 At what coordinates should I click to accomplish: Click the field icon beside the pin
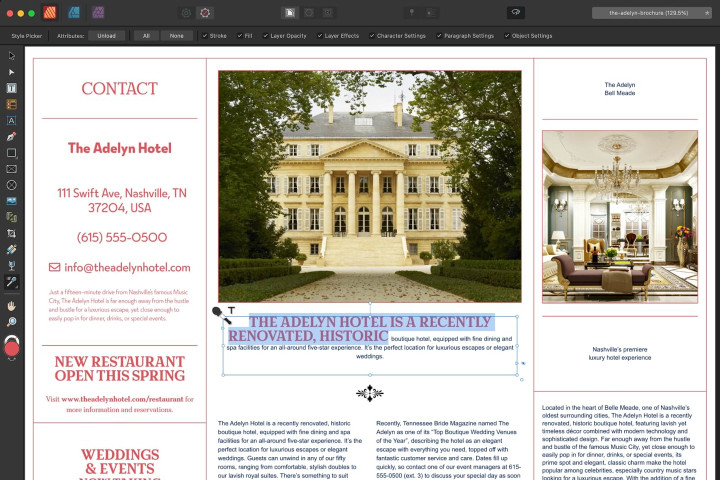430,13
